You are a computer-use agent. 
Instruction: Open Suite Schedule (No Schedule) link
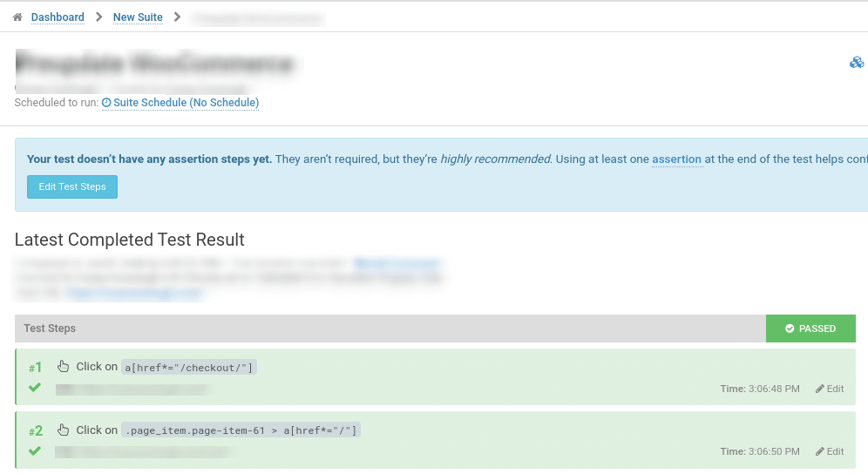(x=186, y=103)
